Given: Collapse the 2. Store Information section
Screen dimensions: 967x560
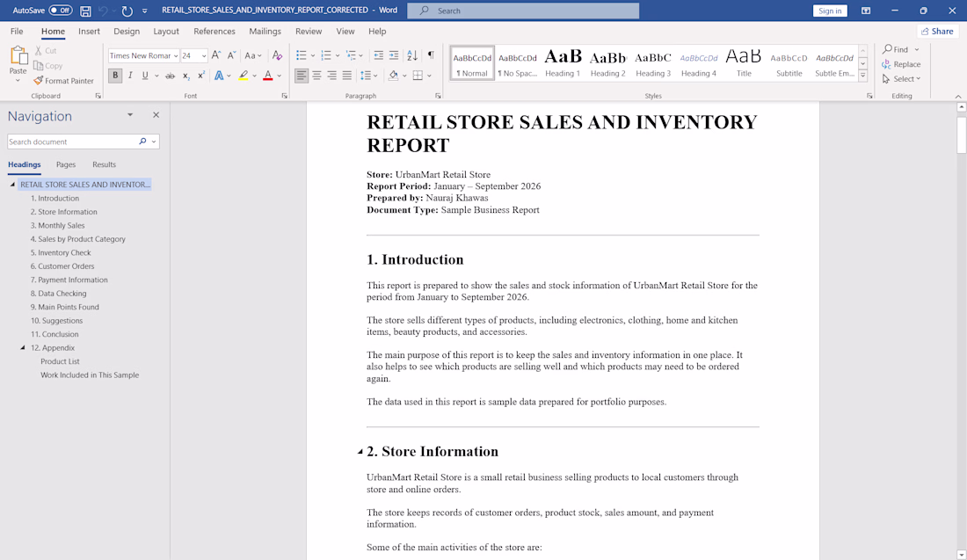Looking at the screenshot, I should [x=360, y=452].
